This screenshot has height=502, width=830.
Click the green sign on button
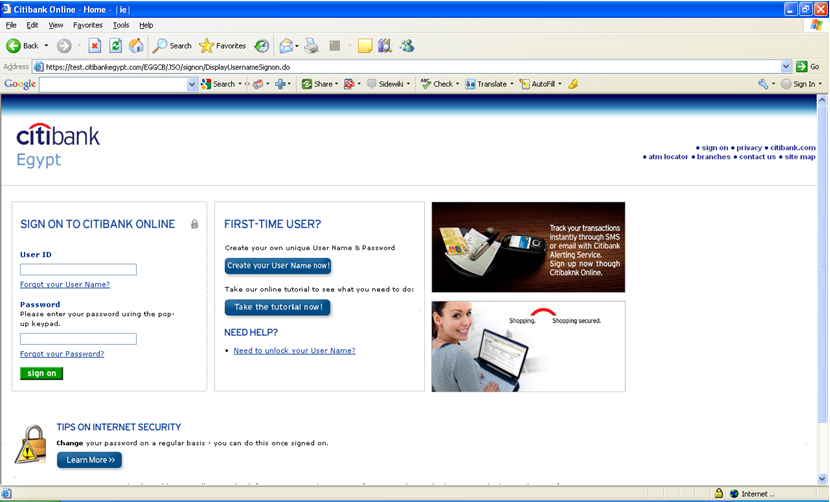tap(41, 373)
